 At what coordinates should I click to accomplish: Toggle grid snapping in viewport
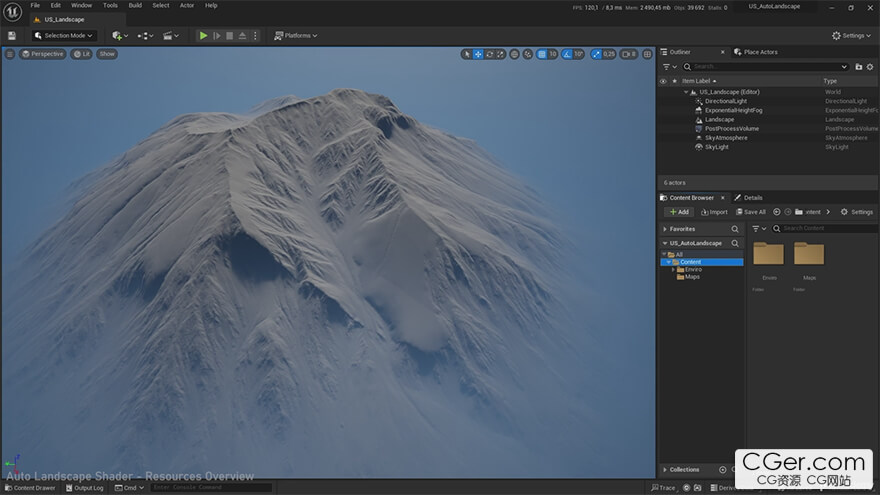(x=542, y=54)
